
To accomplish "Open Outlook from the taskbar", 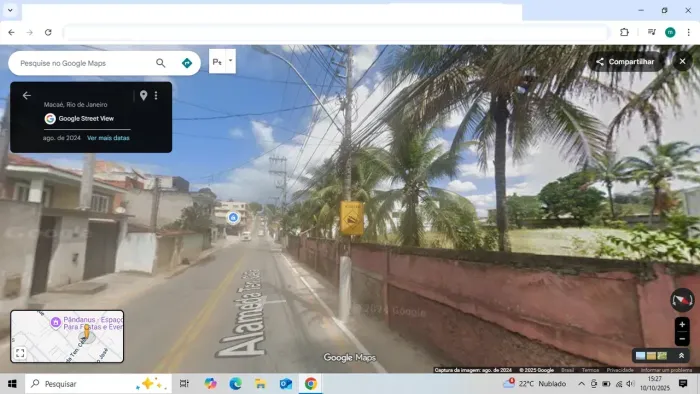I will pos(286,384).
